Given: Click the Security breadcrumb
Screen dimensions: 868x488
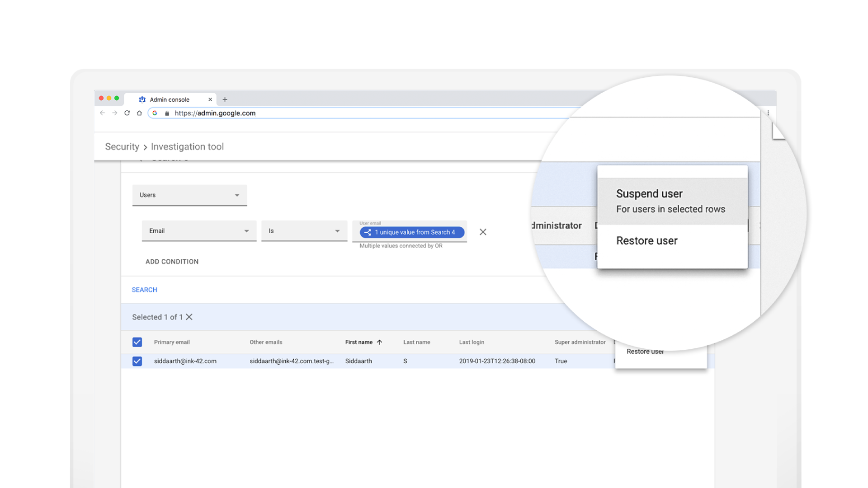Looking at the screenshot, I should click(122, 146).
